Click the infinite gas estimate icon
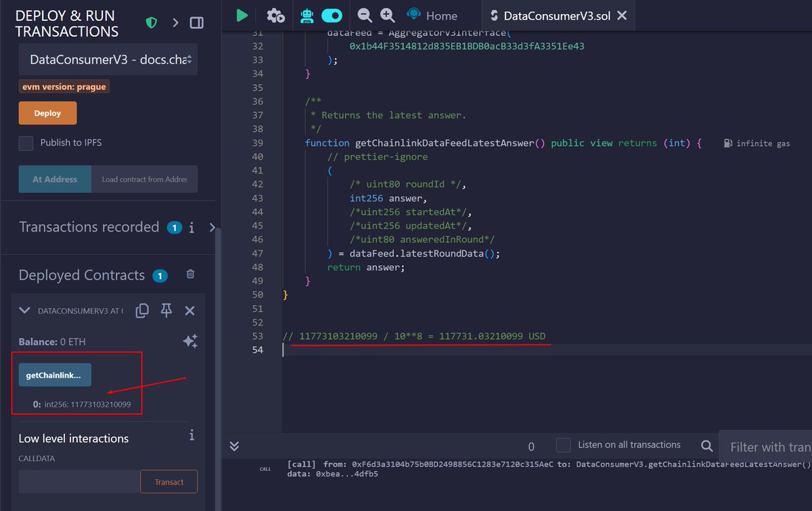Screen dimensions: 812x511 [727, 143]
